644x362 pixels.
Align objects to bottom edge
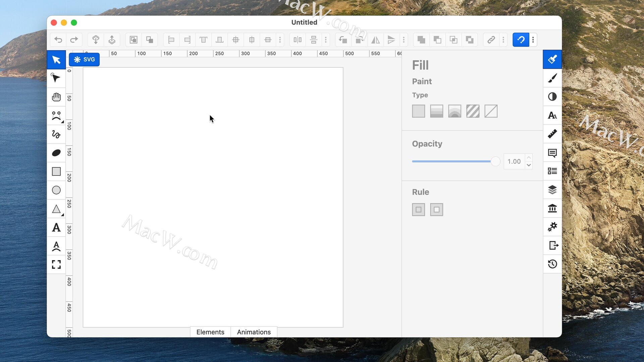(x=219, y=40)
